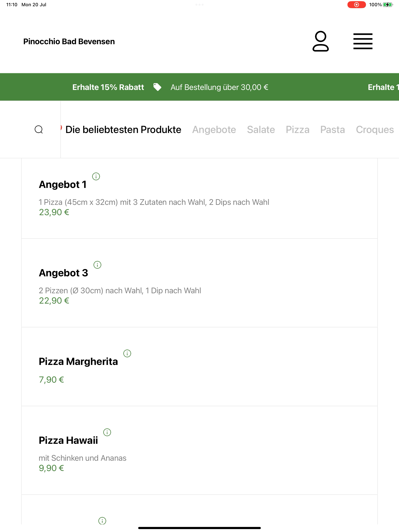Show info for Angebot 3
Screen dimensions: 399x532
(97, 265)
